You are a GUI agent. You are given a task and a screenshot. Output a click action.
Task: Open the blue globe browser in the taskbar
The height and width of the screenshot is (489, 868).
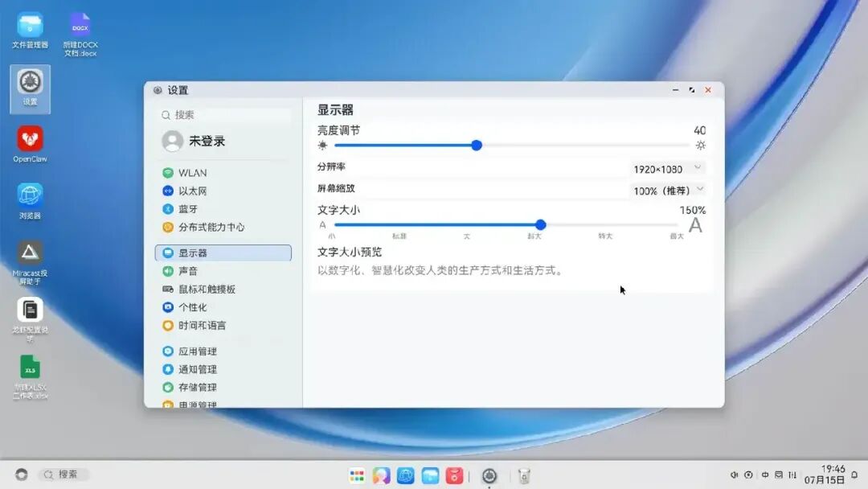(406, 475)
